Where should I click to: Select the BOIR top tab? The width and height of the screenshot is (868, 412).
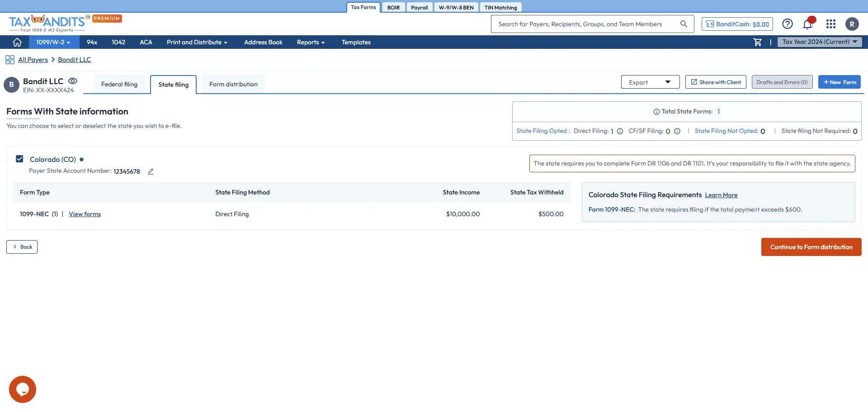coord(393,8)
